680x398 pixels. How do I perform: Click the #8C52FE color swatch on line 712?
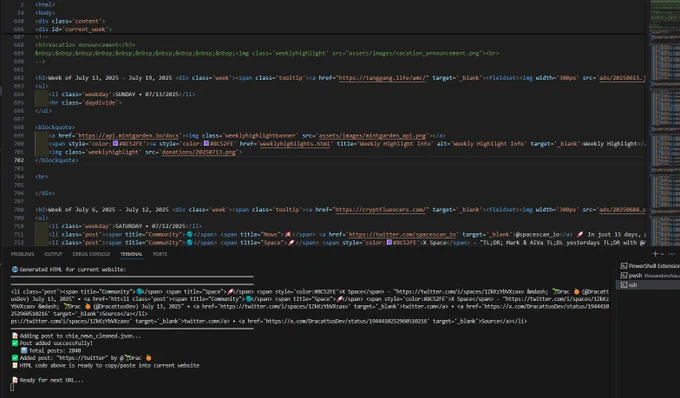pos(389,242)
